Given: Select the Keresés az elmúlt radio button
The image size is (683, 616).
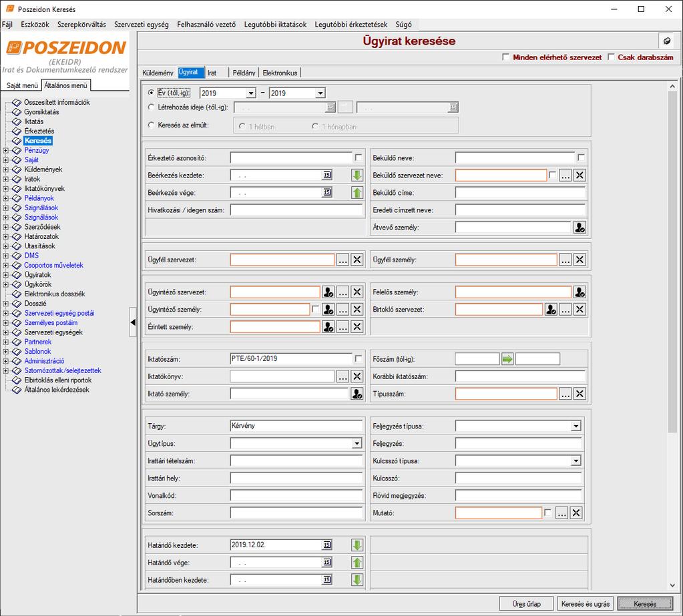Looking at the screenshot, I should [x=151, y=125].
